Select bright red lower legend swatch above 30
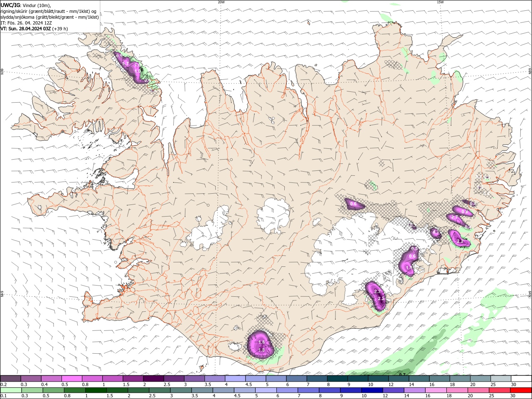The image size is (532, 399). pyautogui.click(x=521, y=390)
